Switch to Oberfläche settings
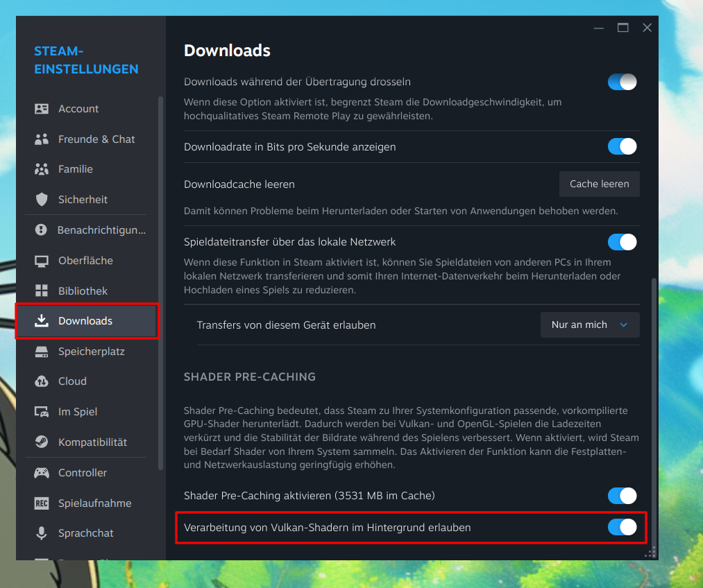The width and height of the screenshot is (703, 588). coord(86,261)
